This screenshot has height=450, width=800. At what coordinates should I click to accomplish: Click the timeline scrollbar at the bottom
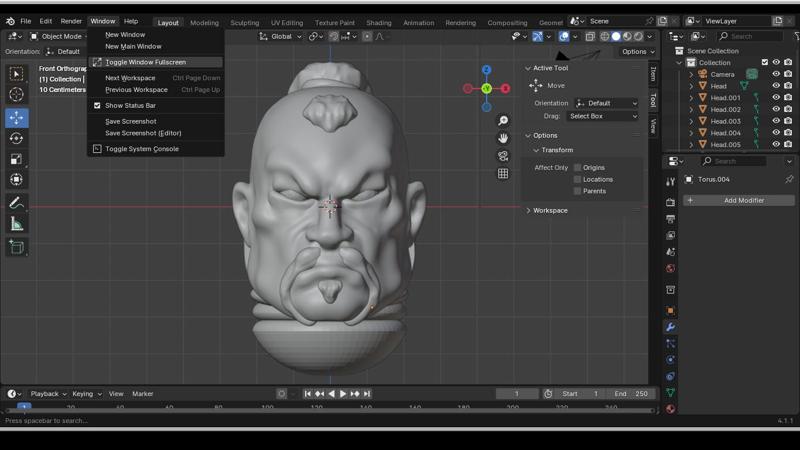(x=330, y=409)
